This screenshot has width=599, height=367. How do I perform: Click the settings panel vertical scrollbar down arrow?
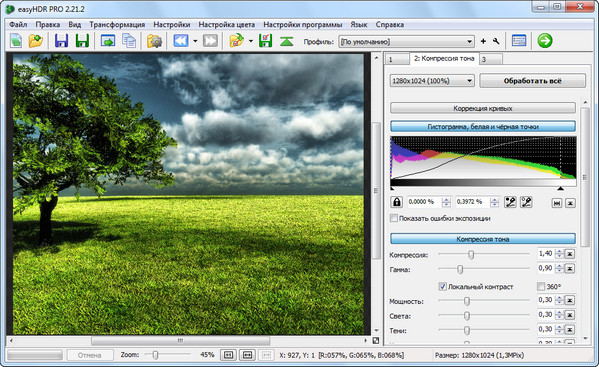click(585, 338)
